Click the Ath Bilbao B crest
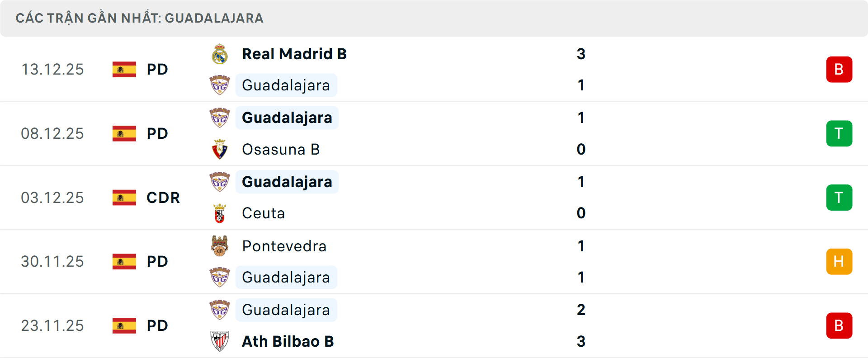The image size is (868, 358). pyautogui.click(x=220, y=341)
